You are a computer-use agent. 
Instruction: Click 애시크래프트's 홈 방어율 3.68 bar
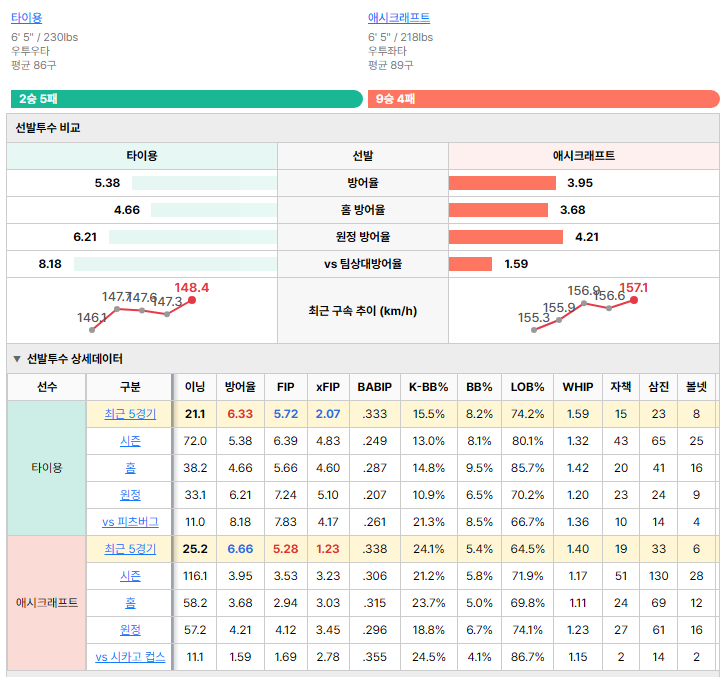498,210
